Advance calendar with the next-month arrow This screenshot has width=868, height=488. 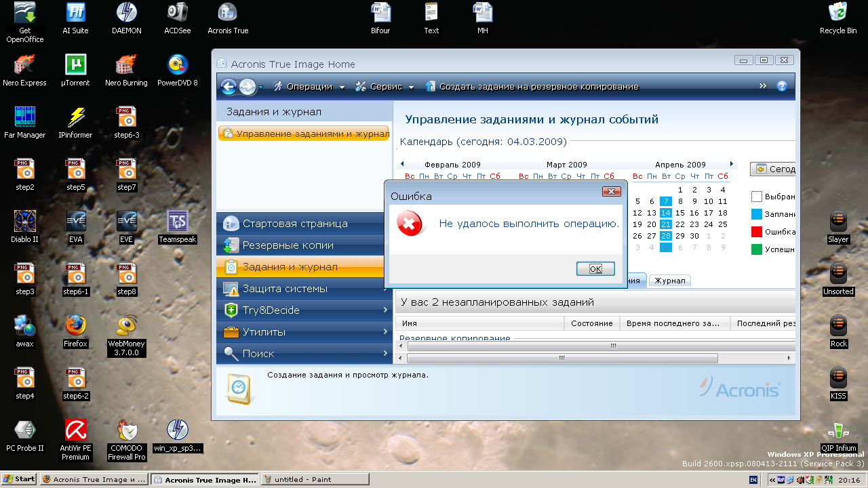732,164
